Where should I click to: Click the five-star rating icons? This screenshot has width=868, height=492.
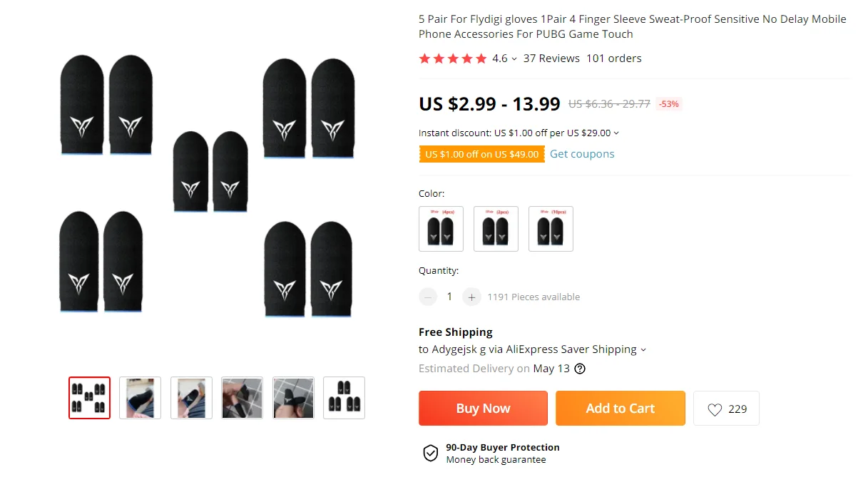452,58
